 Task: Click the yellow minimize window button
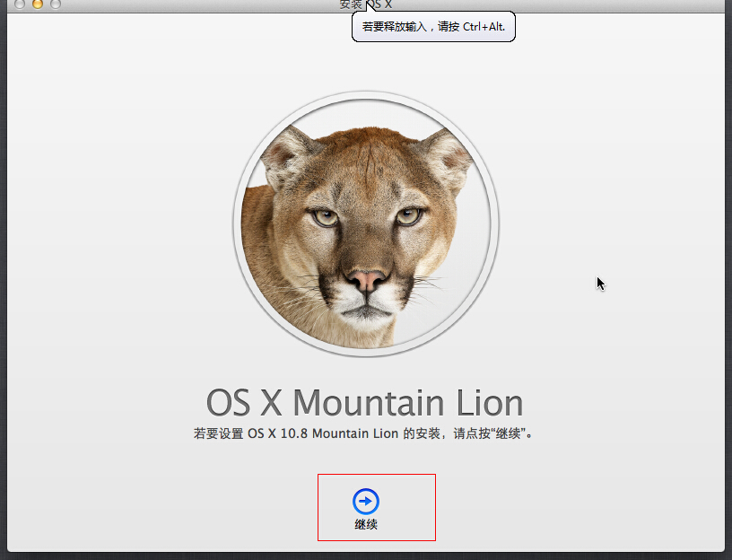38,4
